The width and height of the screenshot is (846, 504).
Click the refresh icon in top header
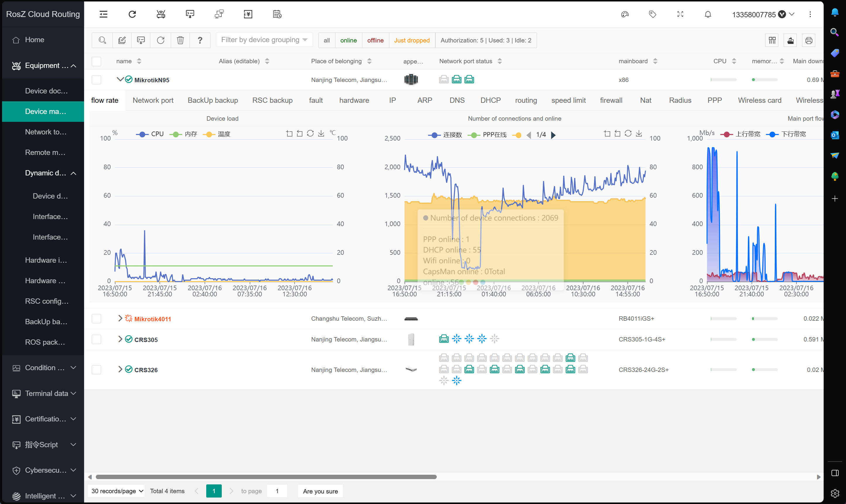point(132,14)
